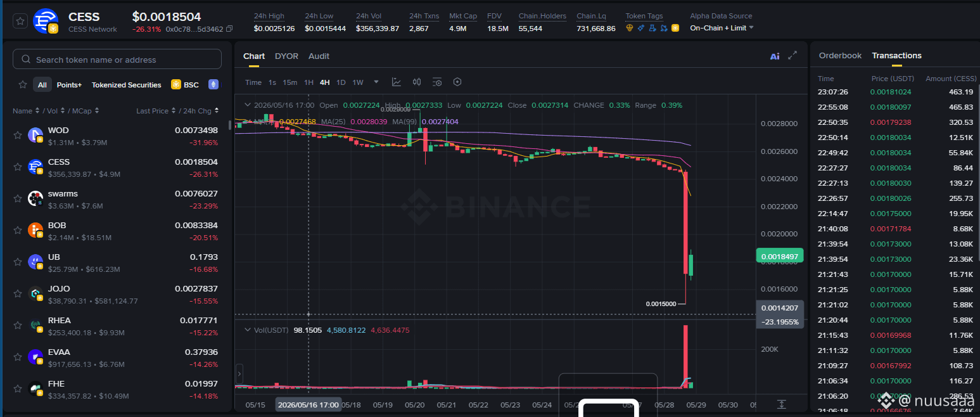The width and height of the screenshot is (980, 417).
Task: Set chart interval to 1s
Action: click(x=272, y=82)
